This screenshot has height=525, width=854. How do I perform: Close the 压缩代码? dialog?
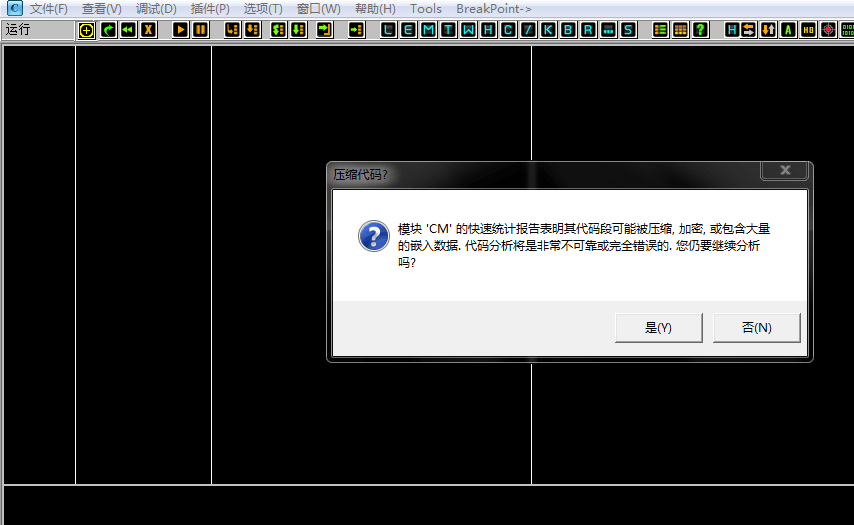[x=785, y=170]
